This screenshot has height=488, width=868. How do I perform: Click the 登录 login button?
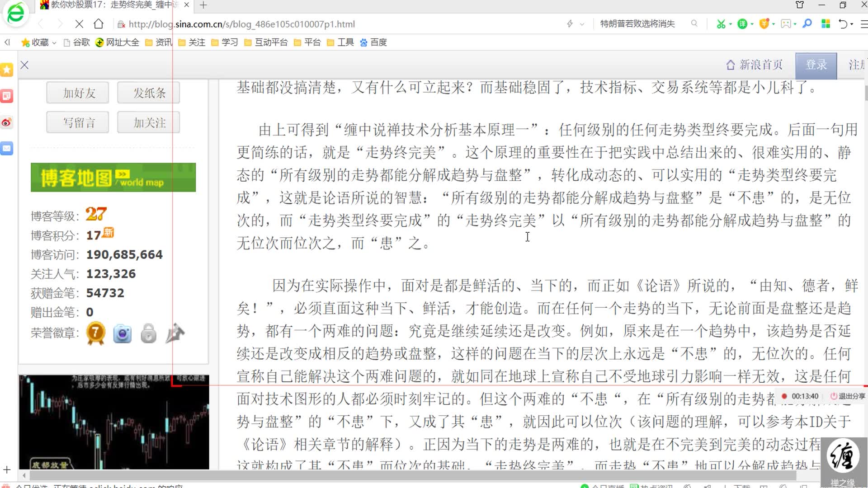816,65
